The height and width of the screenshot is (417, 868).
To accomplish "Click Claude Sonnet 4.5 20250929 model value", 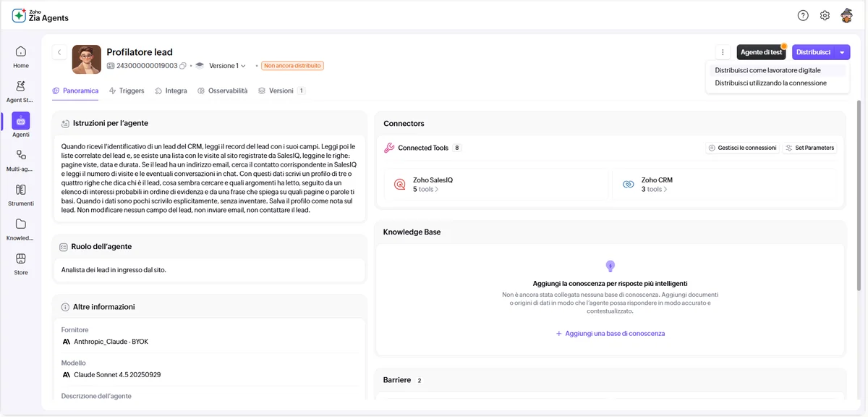I will 117,375.
